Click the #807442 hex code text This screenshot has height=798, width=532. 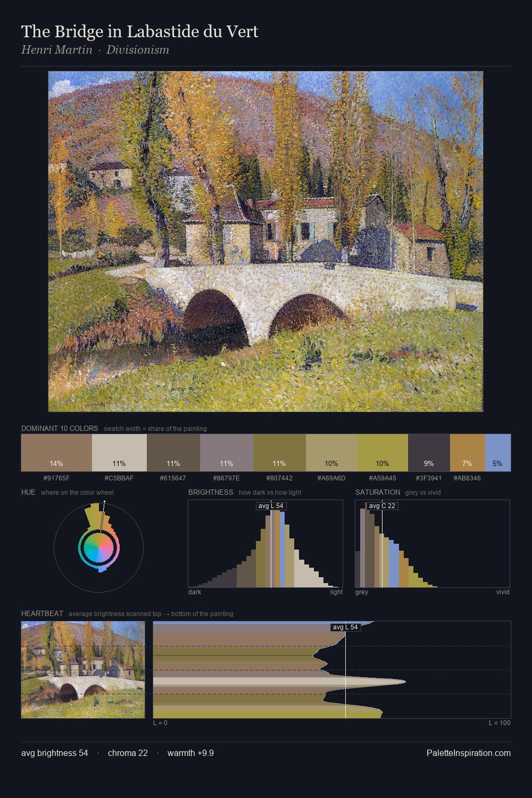point(279,478)
